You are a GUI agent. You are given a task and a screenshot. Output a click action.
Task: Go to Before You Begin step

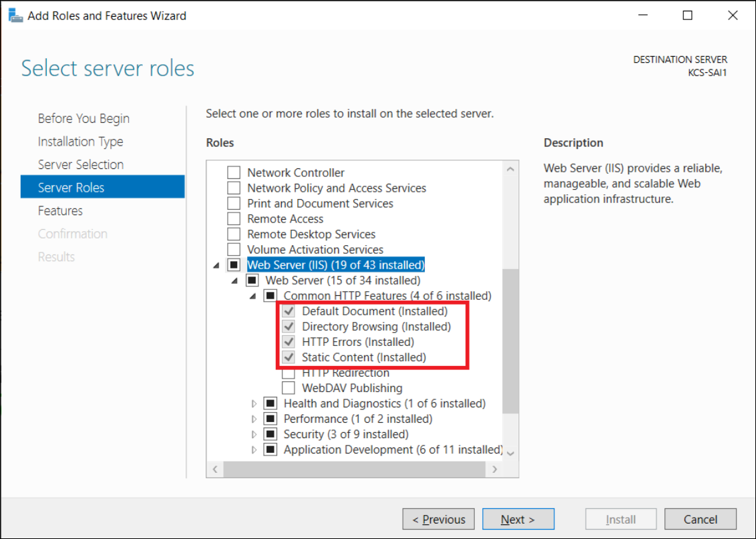click(x=83, y=119)
